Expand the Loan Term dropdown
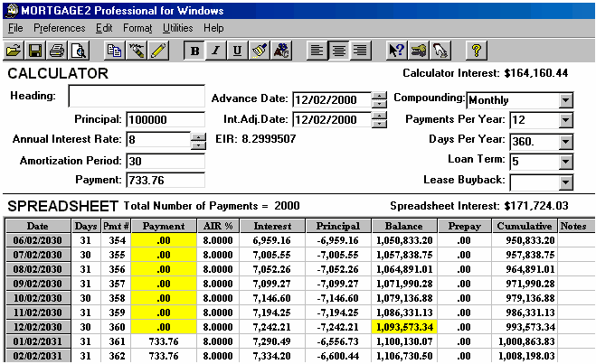The width and height of the screenshot is (596, 364). 566,163
